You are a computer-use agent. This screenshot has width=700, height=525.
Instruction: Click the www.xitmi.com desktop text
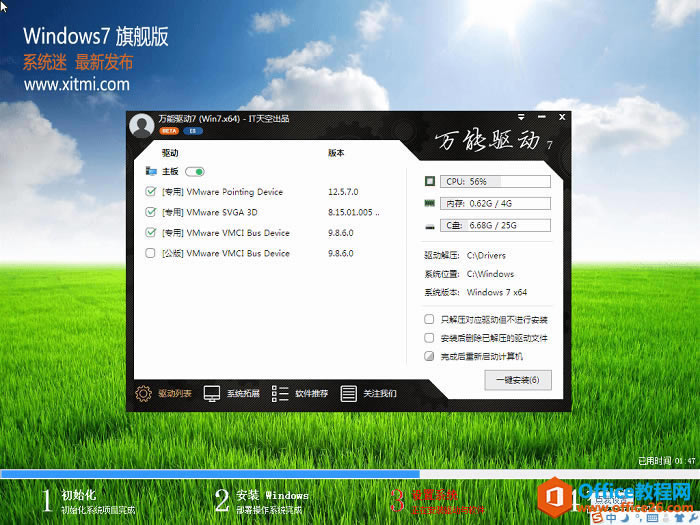(77, 84)
